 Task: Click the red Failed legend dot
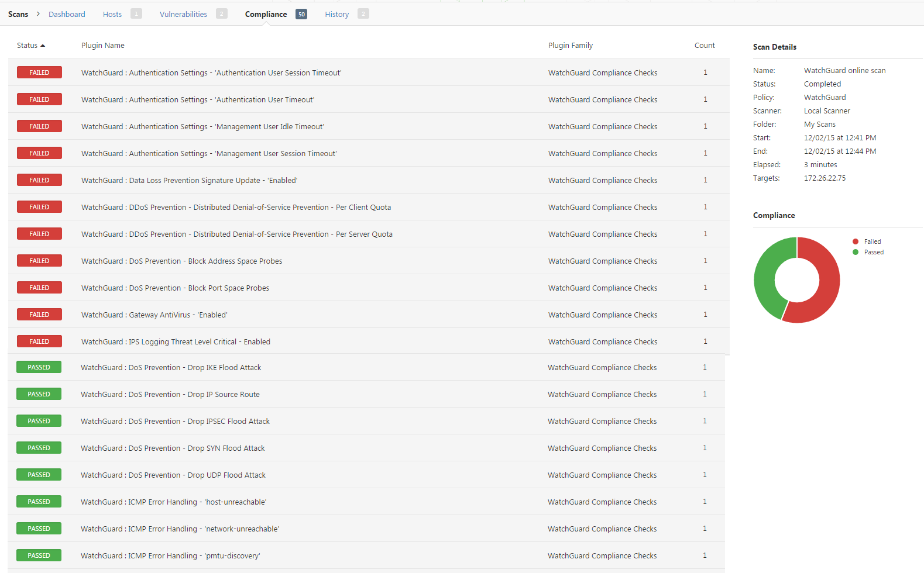click(x=856, y=241)
